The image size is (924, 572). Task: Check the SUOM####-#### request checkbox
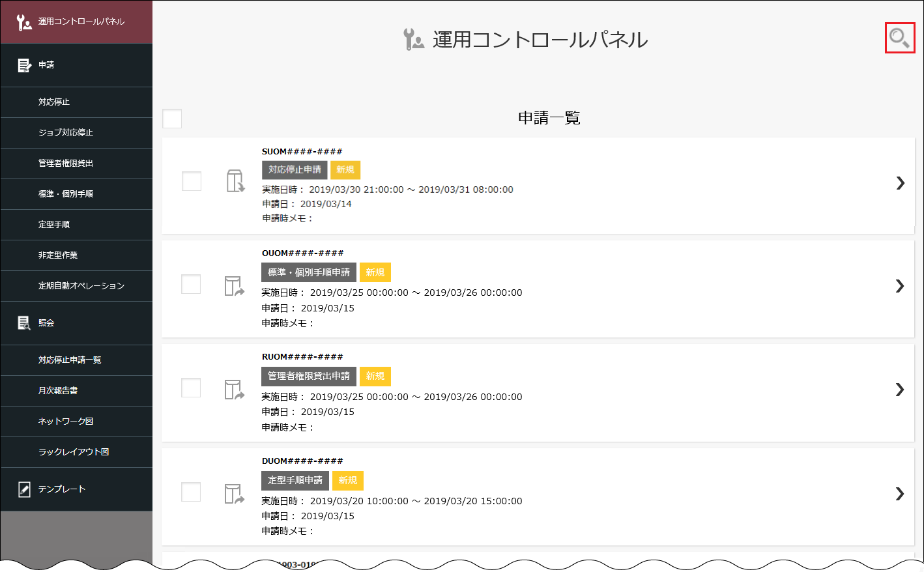192,181
